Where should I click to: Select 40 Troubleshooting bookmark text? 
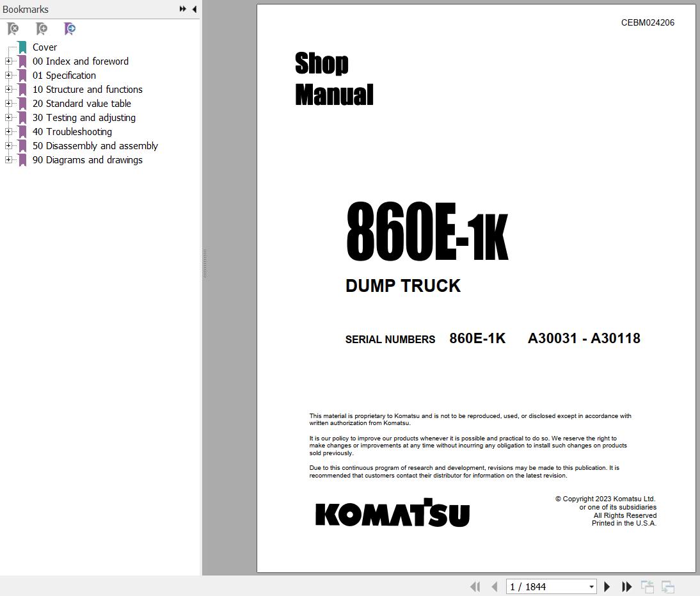(x=72, y=131)
